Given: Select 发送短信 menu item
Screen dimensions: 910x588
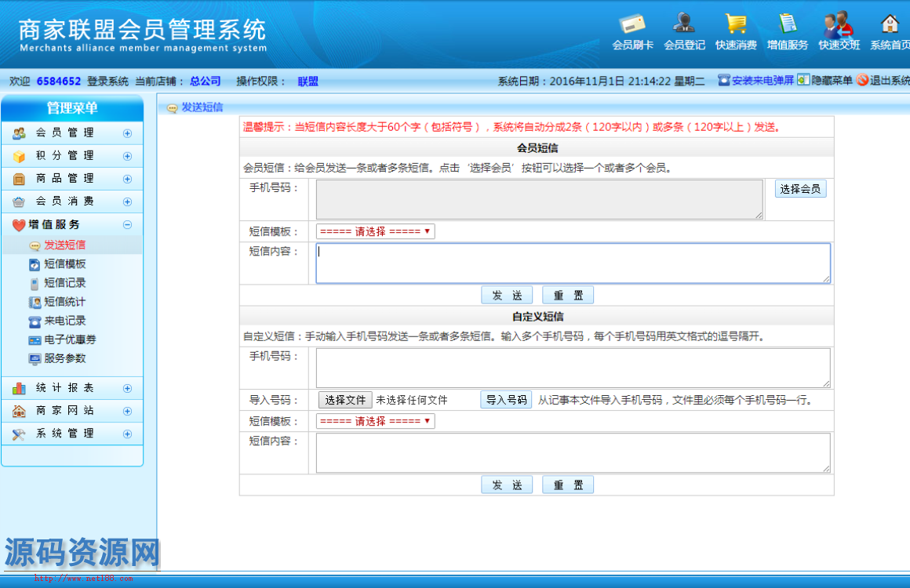Looking at the screenshot, I should 65,245.
